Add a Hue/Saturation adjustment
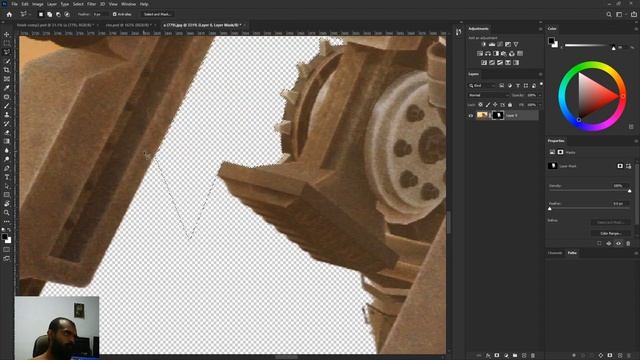 pyautogui.click(x=480, y=53)
